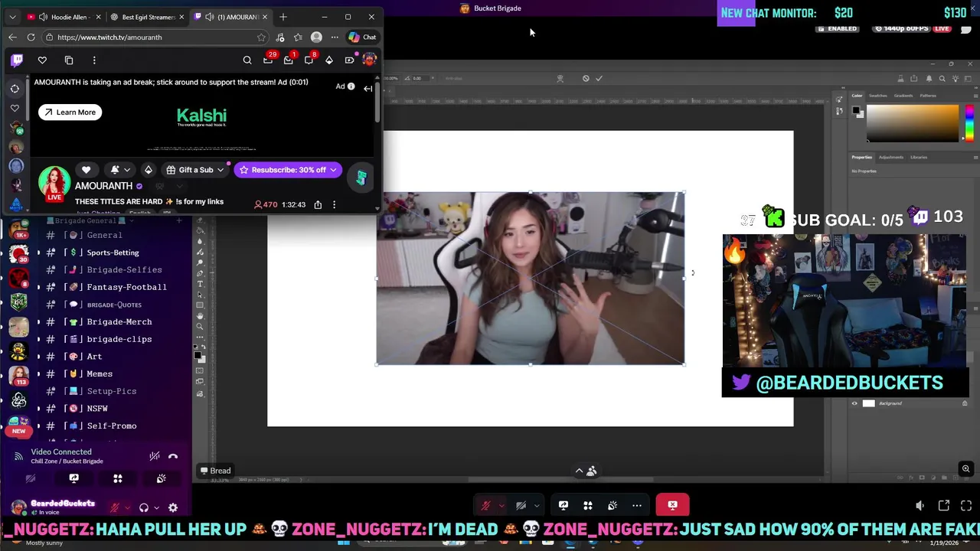Image resolution: width=980 pixels, height=551 pixels.
Task: Unmute Discord microphone near BeardedBuckets
Action: pos(115,507)
